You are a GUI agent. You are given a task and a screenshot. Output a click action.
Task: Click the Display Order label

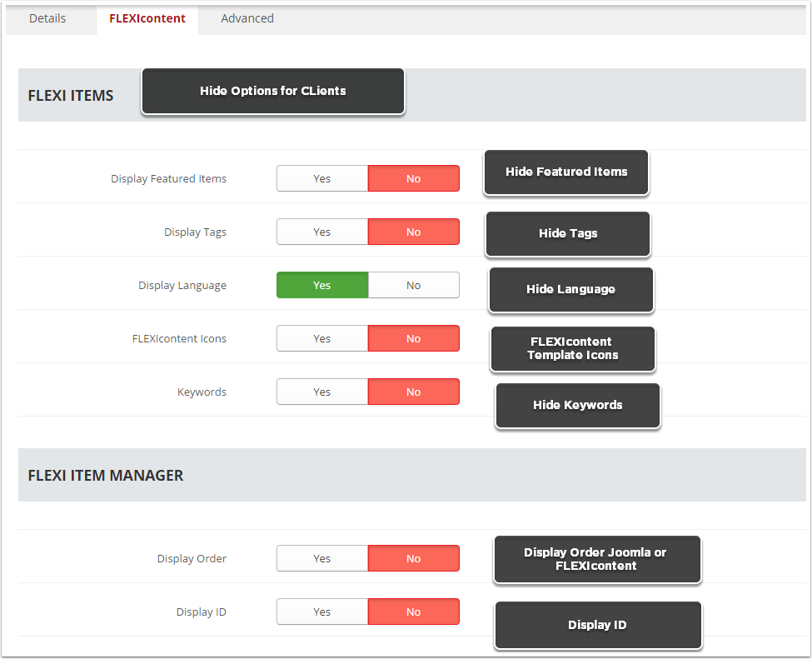192,558
